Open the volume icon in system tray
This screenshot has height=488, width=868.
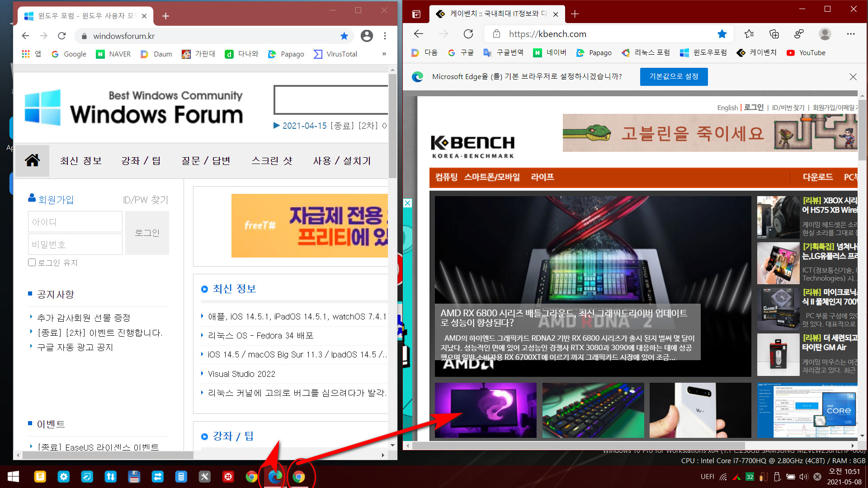(803, 477)
